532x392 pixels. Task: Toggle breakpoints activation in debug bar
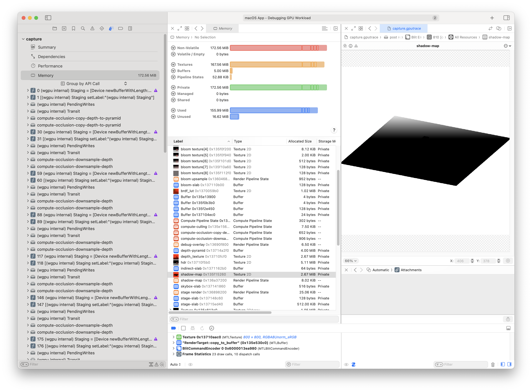(x=173, y=328)
